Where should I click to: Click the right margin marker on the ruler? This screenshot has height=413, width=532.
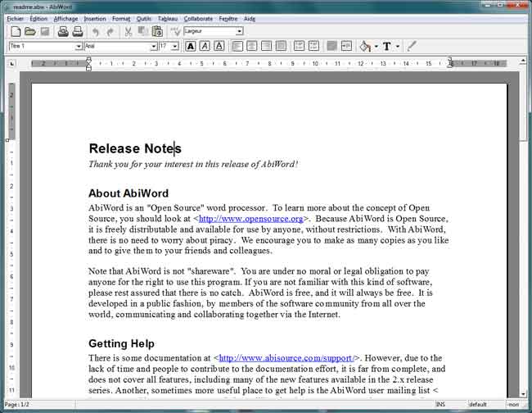(451, 63)
